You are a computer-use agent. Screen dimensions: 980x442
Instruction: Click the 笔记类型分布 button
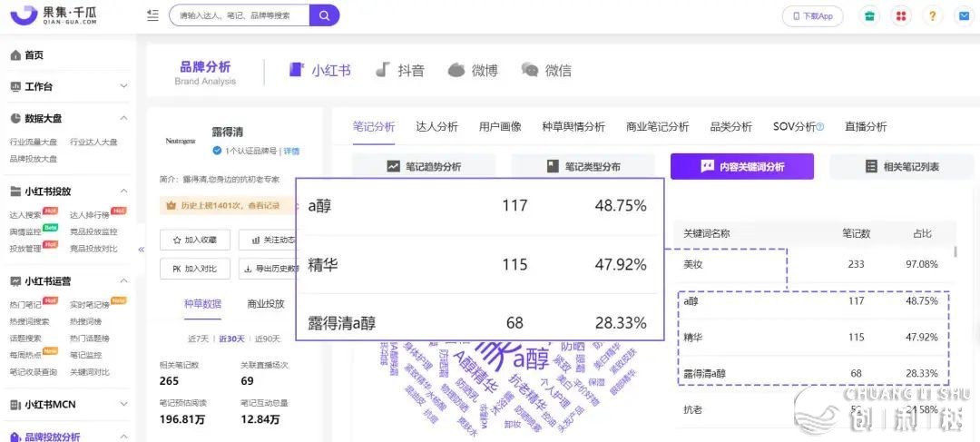coord(583,166)
